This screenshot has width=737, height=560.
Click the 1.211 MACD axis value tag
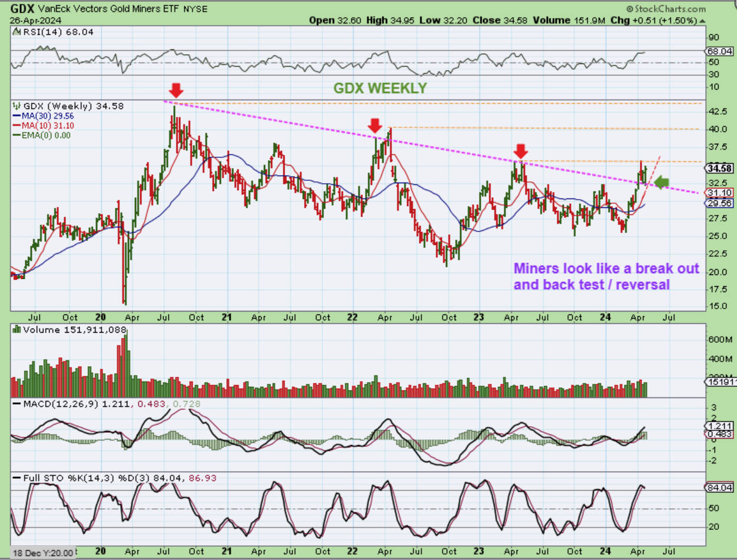(x=719, y=426)
